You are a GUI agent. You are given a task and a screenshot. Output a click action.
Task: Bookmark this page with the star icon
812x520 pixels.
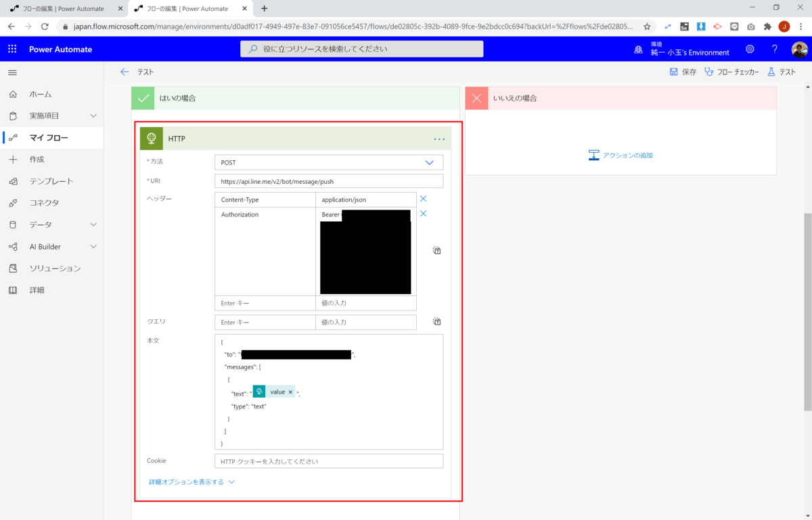(647, 26)
